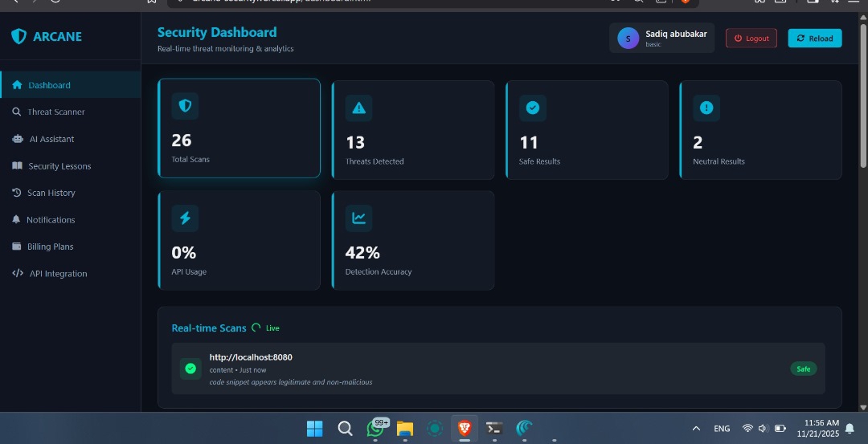Viewport: 868px width, 444px height.
Task: Click the teal wave app taskbar icon
Action: point(524,429)
